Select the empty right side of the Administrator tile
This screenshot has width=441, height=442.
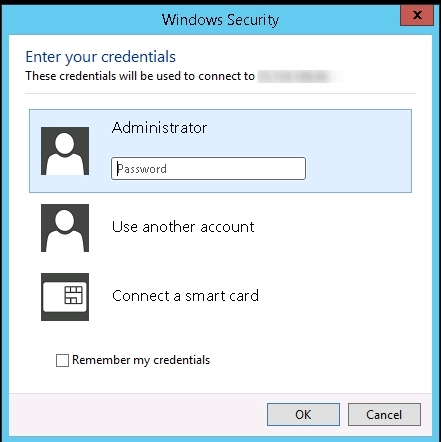click(358, 151)
